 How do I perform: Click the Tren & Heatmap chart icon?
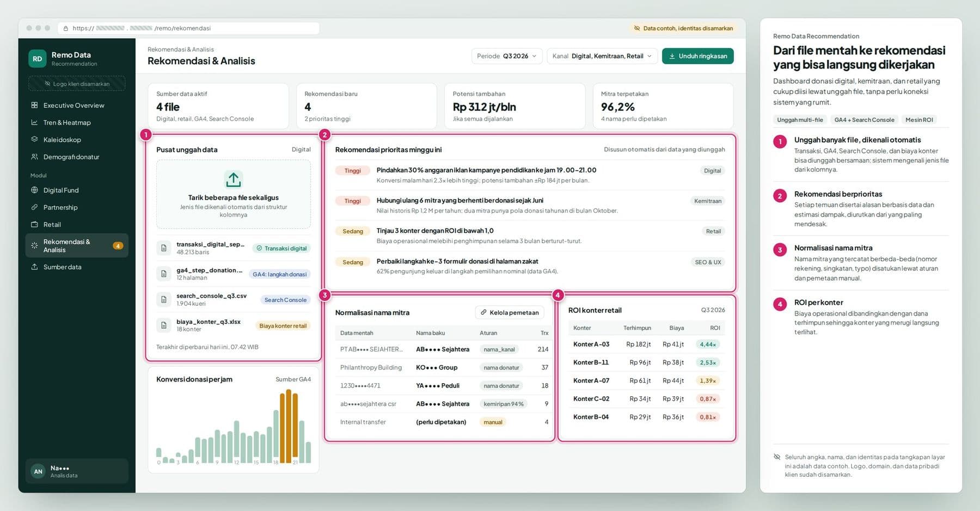click(x=34, y=122)
